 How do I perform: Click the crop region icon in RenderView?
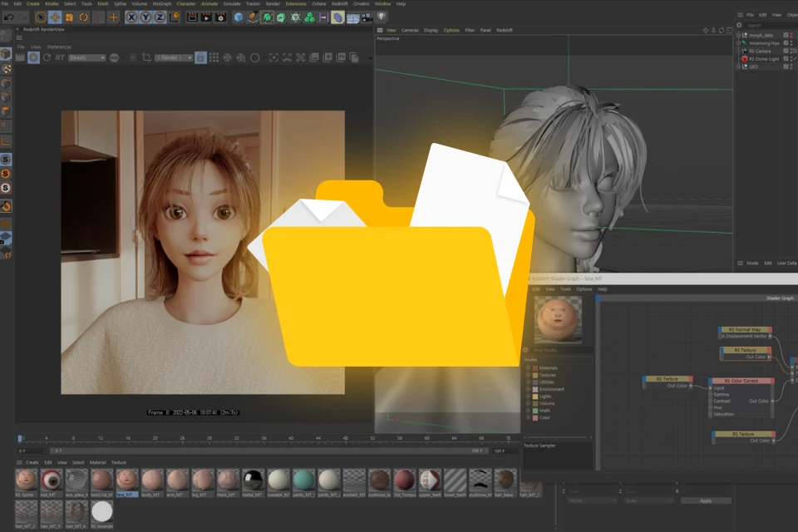(146, 57)
